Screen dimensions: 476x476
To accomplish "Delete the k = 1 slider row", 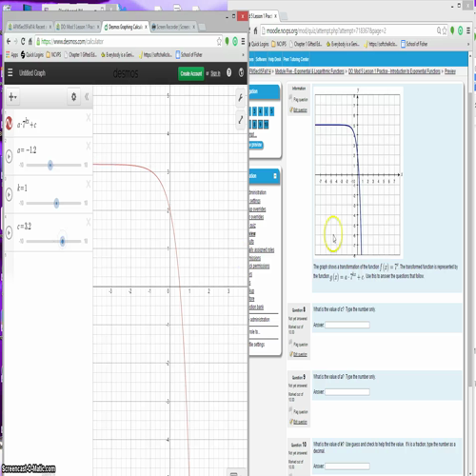I will [88, 184].
